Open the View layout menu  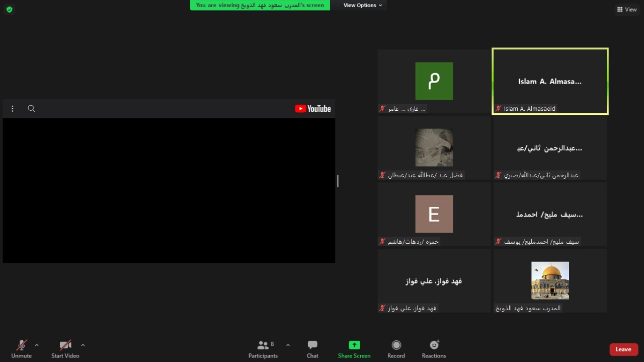626,10
